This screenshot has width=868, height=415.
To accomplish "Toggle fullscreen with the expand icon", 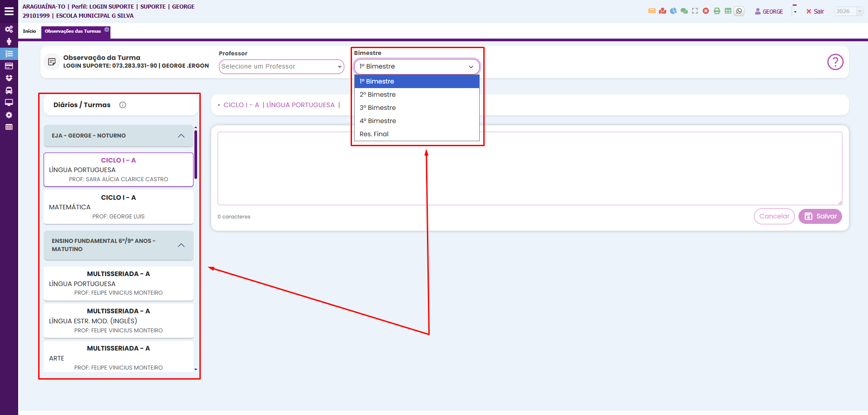I will (695, 11).
